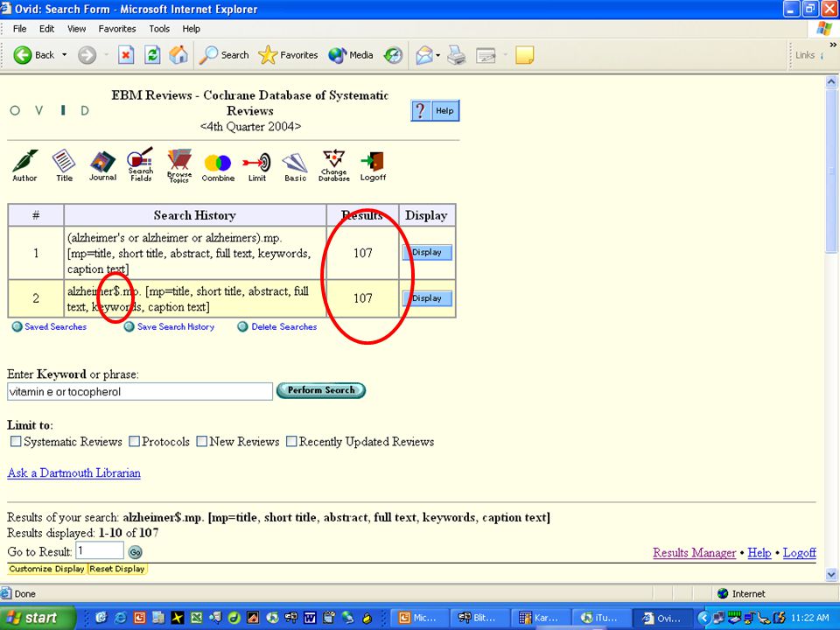Open the View menu
This screenshot has width=840, height=630.
[x=77, y=28]
